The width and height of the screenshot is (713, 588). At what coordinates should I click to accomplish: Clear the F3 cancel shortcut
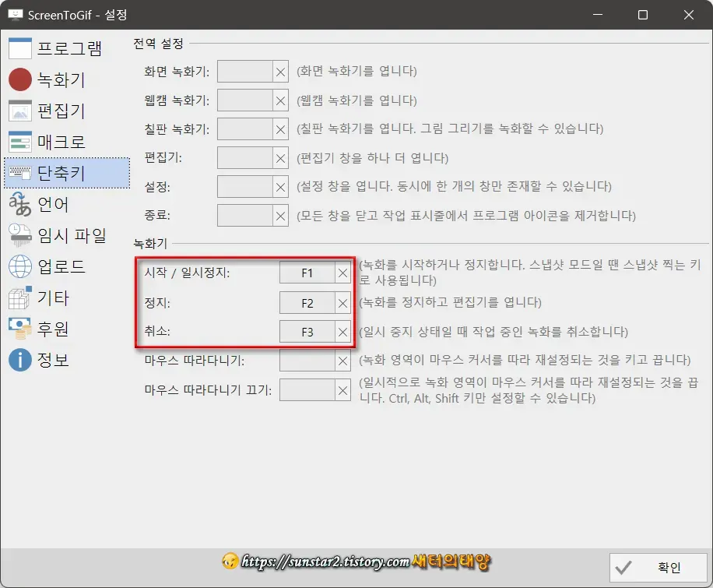[x=341, y=331]
